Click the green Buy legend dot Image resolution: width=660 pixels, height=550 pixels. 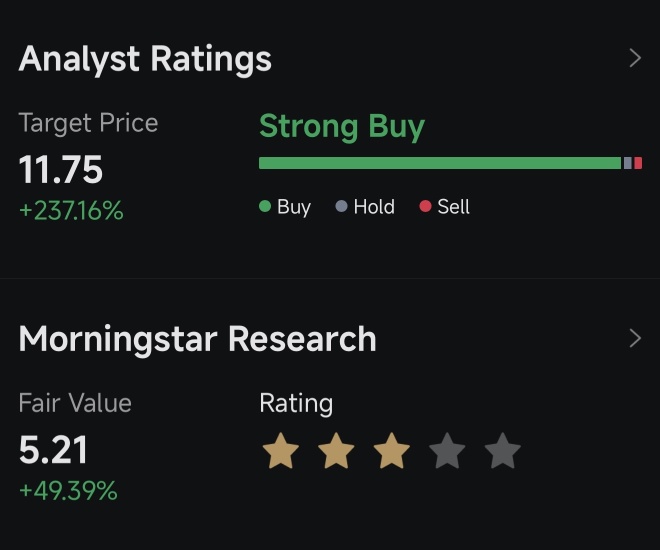pos(265,207)
